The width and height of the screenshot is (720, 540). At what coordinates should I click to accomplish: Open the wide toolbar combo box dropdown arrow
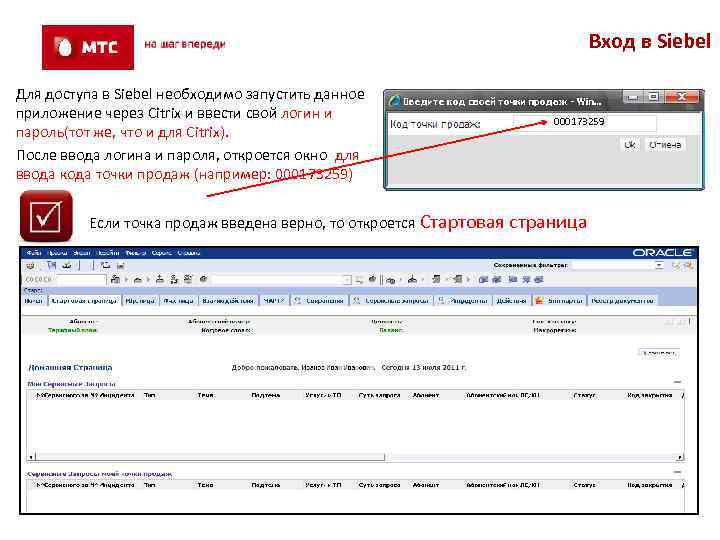[348, 280]
